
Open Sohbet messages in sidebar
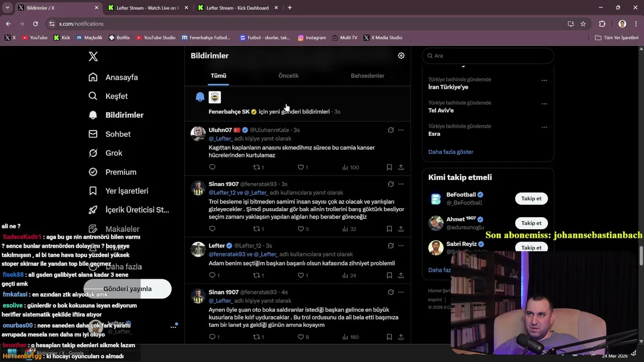pos(110,134)
